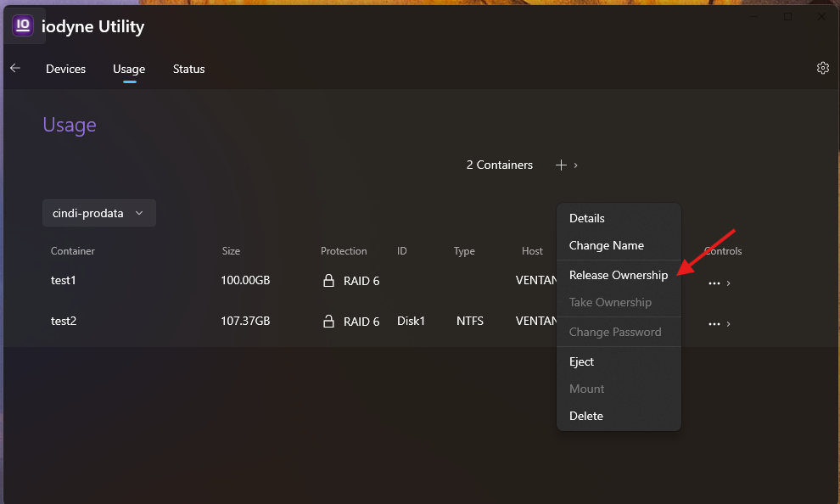Click the plus icon to add container

(x=561, y=165)
